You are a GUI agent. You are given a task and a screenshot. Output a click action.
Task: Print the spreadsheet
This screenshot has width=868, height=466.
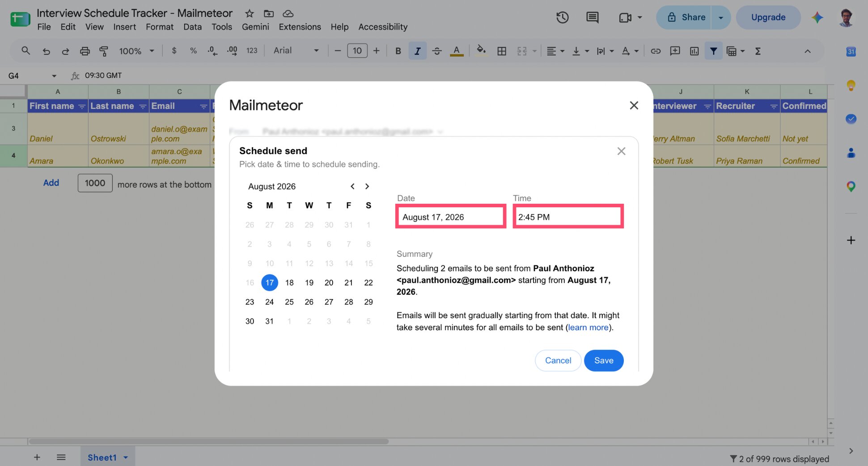85,51
